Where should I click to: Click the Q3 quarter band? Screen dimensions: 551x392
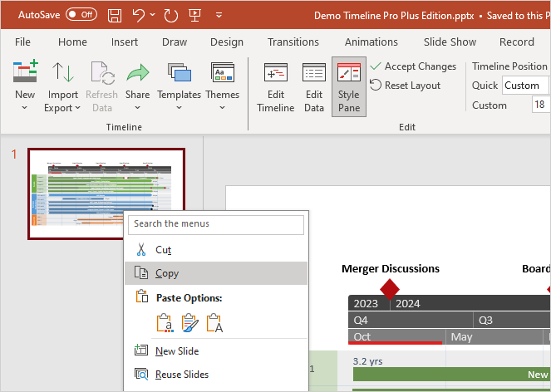tap(512, 320)
